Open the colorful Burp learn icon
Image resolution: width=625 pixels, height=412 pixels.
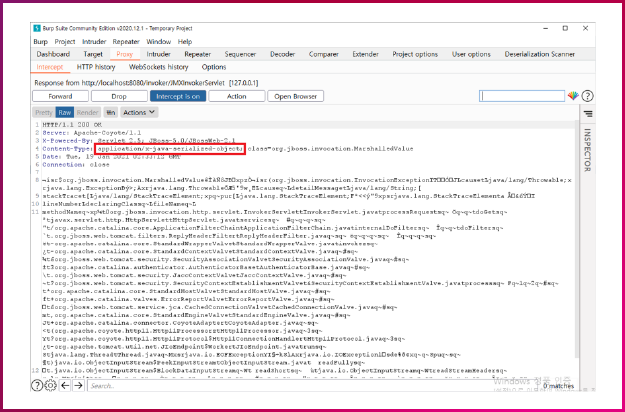573,96
